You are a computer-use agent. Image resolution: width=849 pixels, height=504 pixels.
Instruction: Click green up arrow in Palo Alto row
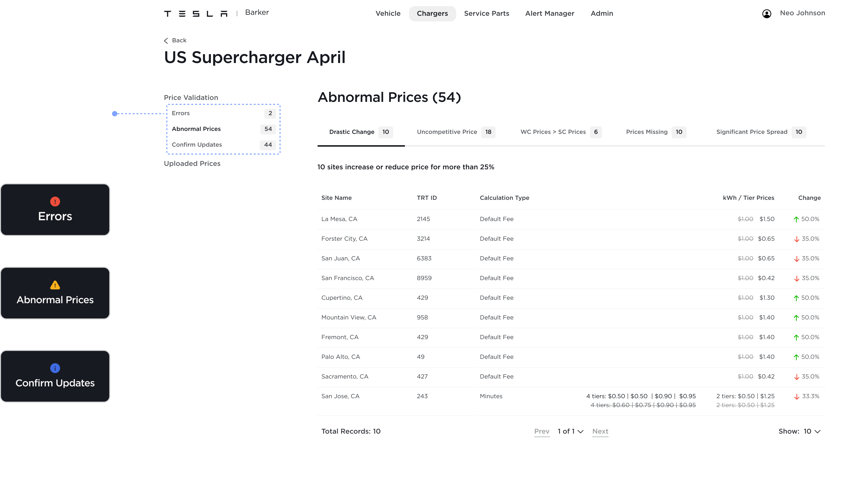pos(796,357)
